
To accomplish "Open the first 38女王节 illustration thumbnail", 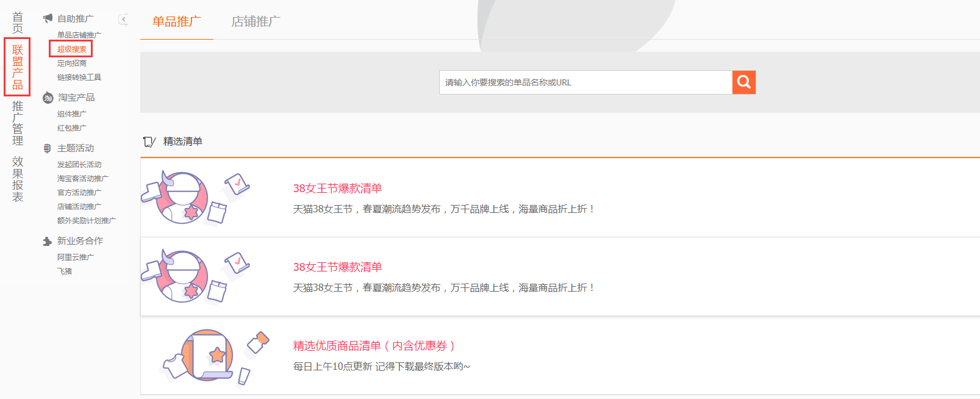I will point(196,198).
